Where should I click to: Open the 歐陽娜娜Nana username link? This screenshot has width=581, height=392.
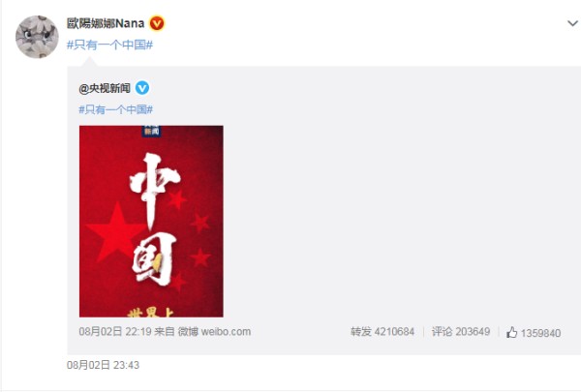click(x=106, y=23)
